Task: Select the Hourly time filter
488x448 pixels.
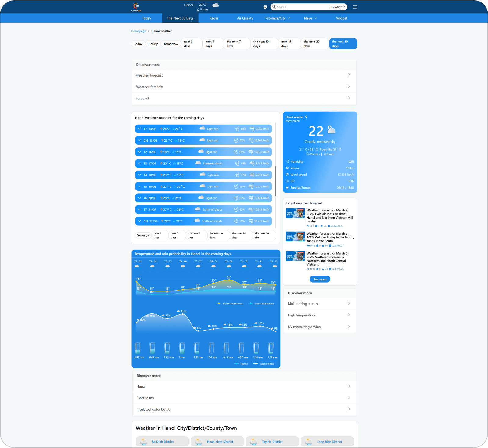Action: [x=152, y=44]
